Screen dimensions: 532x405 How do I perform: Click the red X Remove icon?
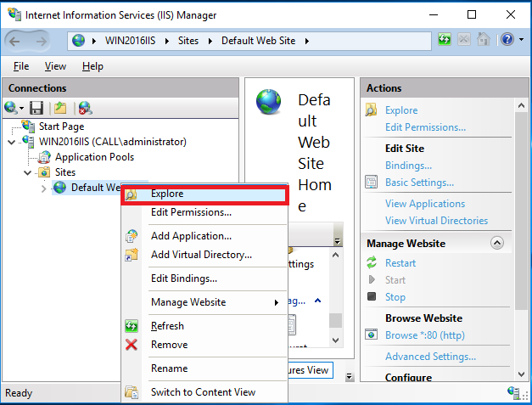coord(132,345)
